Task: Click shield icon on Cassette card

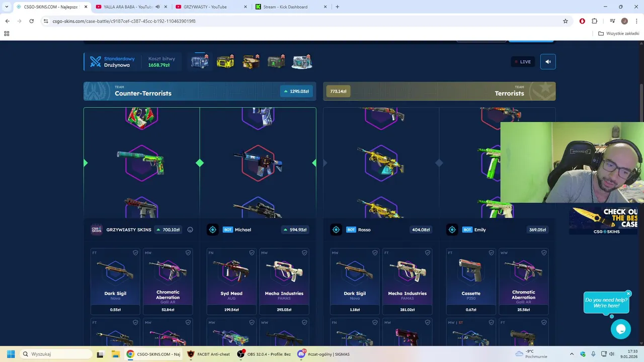Action: [x=491, y=253]
